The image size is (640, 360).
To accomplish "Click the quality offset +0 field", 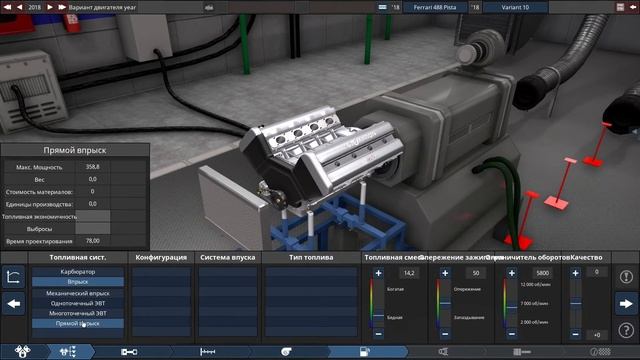I will point(597,335).
